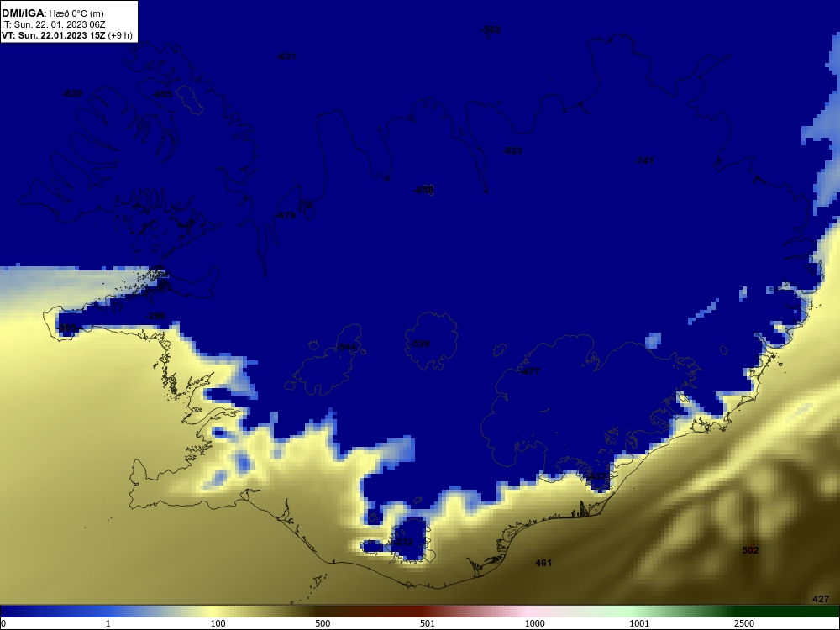Viewport: 840px width, 630px height.
Task: Select the -539 value inside the round glacier
Action: tap(420, 344)
